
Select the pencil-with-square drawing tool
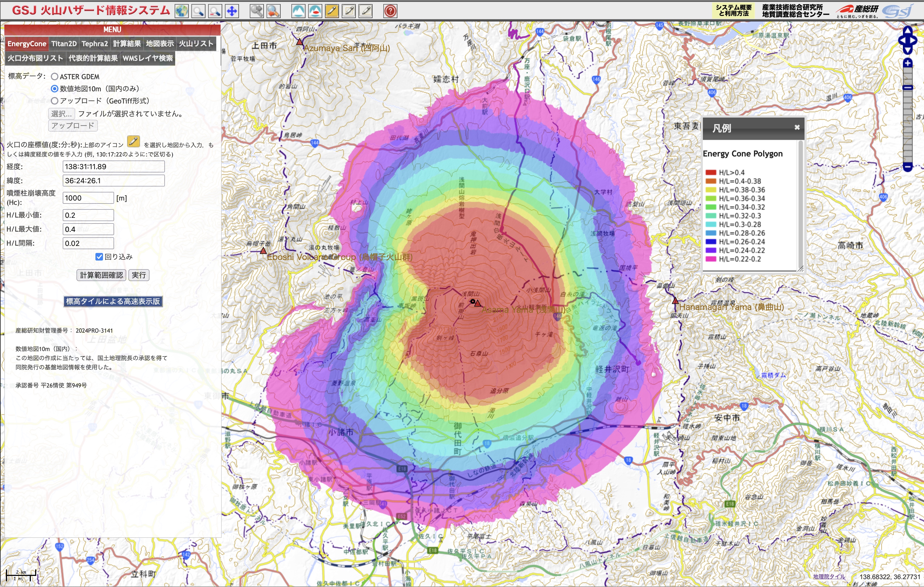click(x=349, y=11)
